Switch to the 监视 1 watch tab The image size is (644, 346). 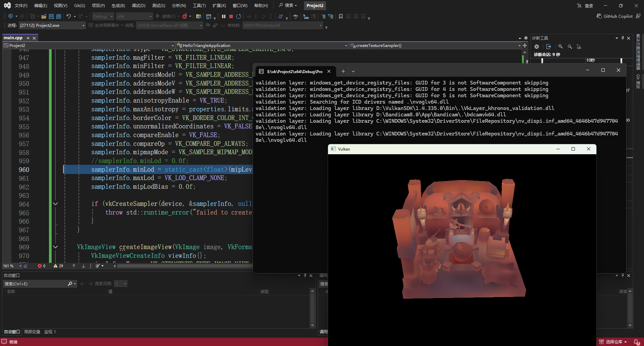(x=50, y=332)
